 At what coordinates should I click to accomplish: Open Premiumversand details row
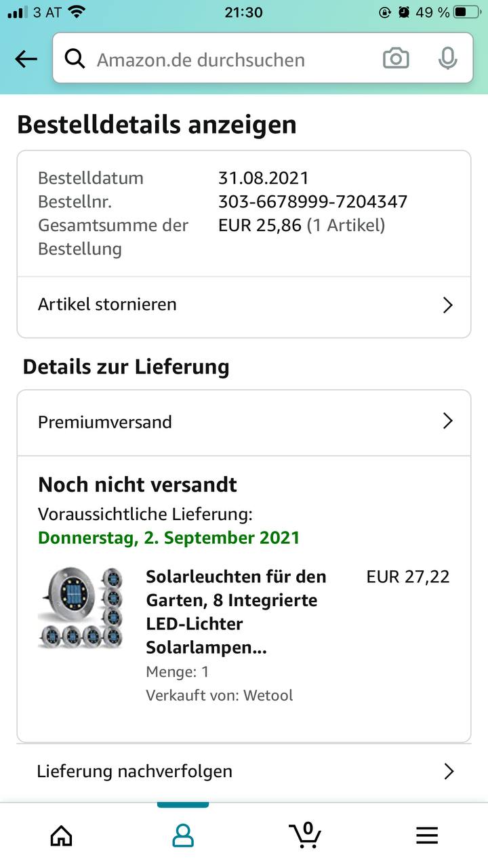[x=105, y=422]
